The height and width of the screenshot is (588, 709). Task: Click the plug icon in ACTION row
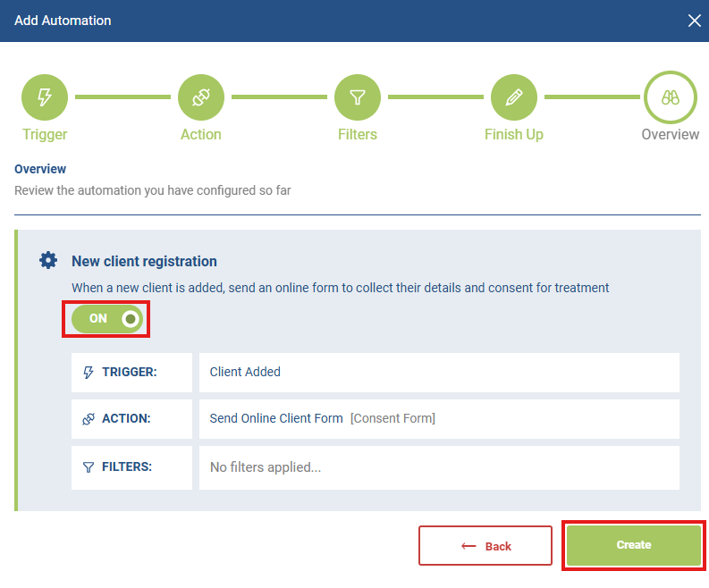pyautogui.click(x=89, y=419)
